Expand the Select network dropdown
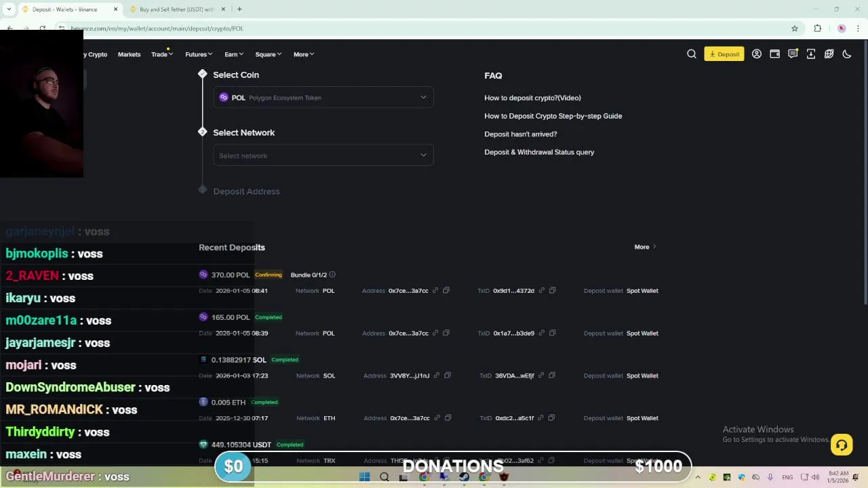Screen dimensions: 868x488 323,156
